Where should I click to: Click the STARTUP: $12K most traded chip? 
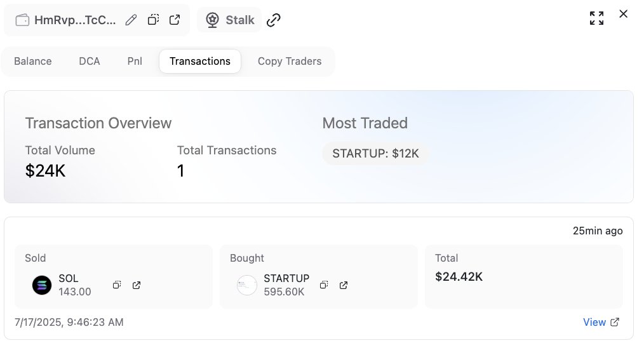[x=375, y=153]
